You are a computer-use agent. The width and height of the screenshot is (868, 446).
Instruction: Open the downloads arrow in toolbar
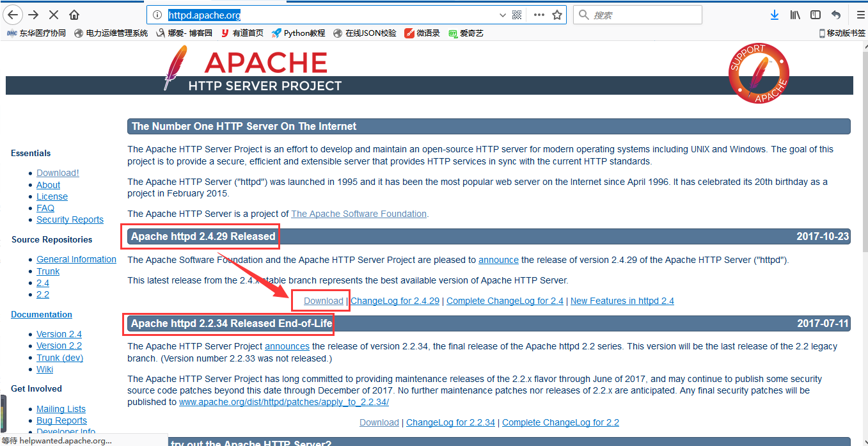click(x=775, y=15)
